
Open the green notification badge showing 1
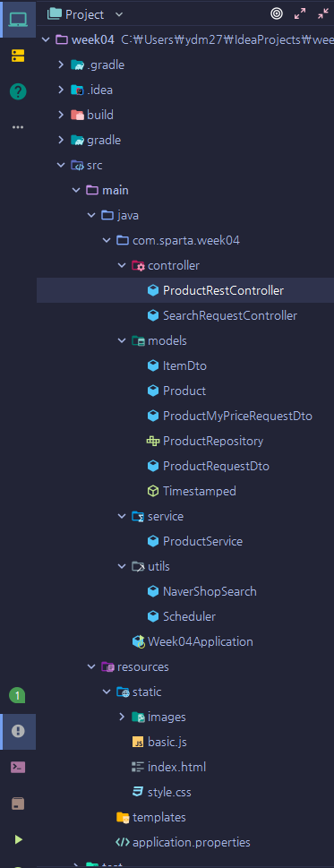(18, 695)
